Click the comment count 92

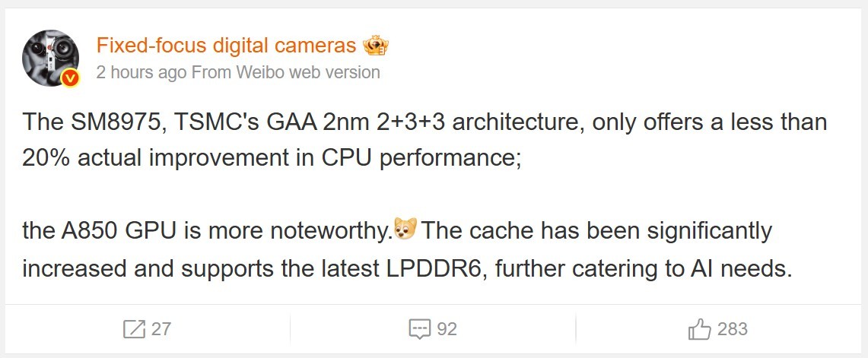[x=447, y=329]
